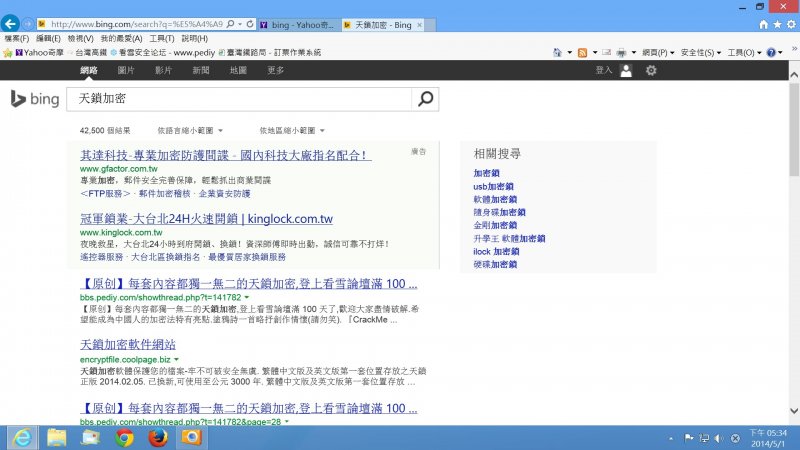
Task: Expand the print icon dropdown arrow
Action: [x=634, y=52]
